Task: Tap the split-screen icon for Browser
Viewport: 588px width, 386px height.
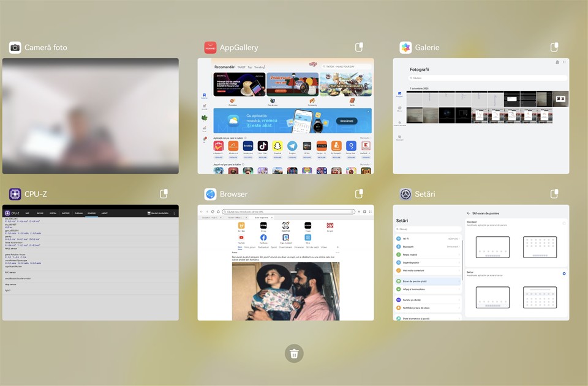Action: pos(360,194)
